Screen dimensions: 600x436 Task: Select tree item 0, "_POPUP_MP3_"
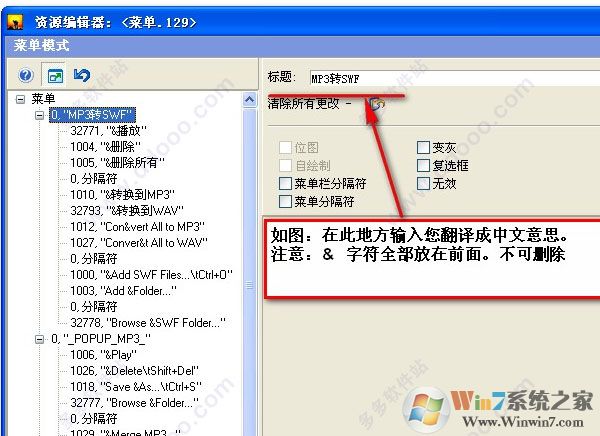[x=101, y=339]
